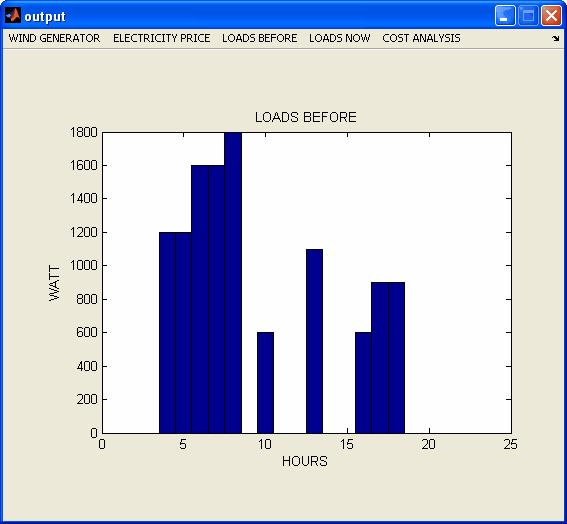The image size is (567, 524).
Task: Click the 600 watt bar at hour 16
Action: [363, 383]
